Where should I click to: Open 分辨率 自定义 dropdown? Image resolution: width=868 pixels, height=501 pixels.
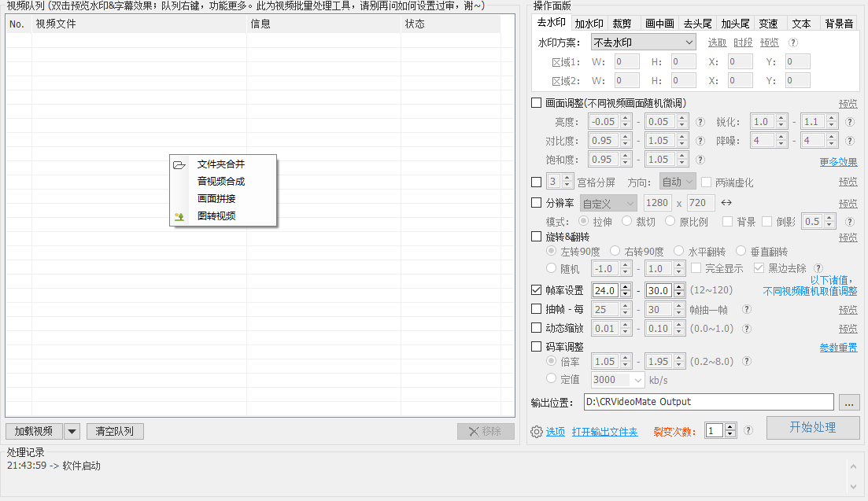pyautogui.click(x=608, y=204)
